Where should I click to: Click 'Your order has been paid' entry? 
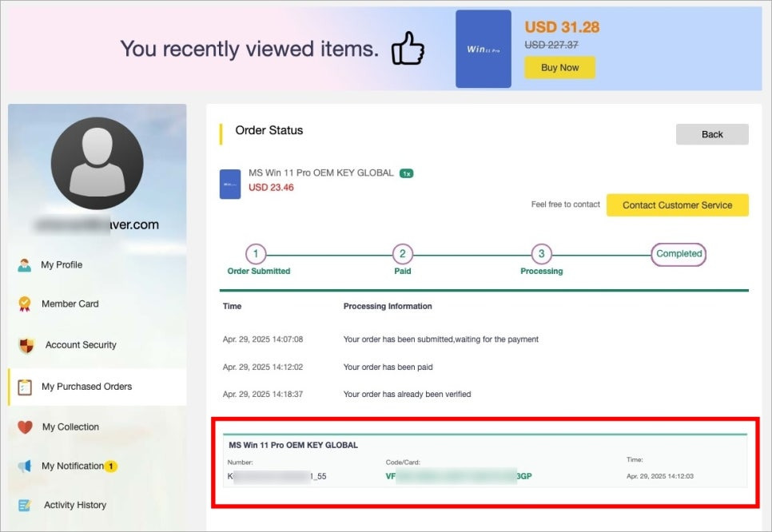388,367
